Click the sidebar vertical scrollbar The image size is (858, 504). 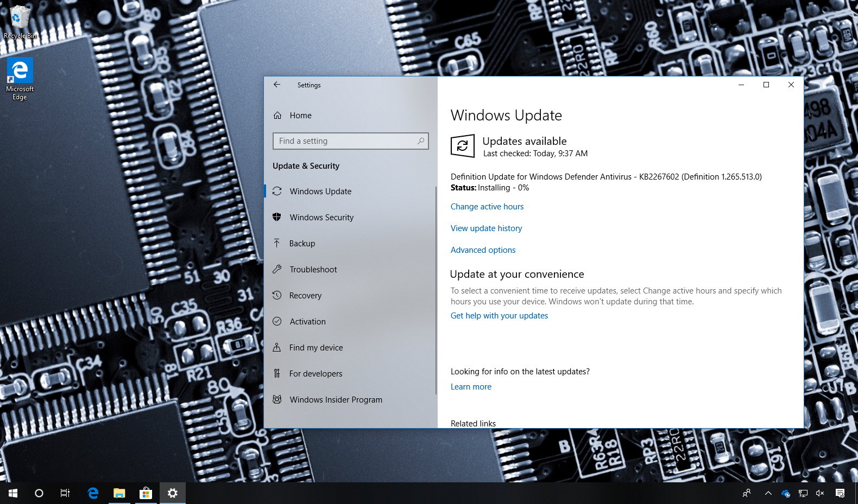coord(436,290)
